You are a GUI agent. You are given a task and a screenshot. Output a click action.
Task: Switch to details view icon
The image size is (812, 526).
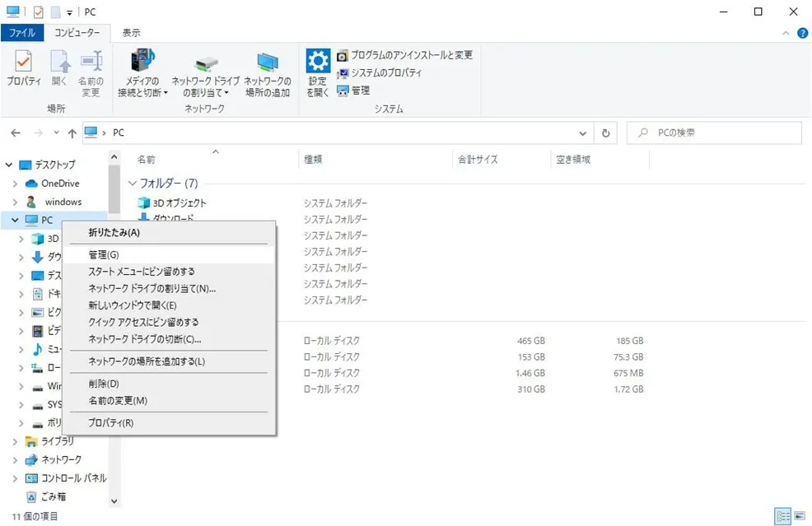click(783, 515)
